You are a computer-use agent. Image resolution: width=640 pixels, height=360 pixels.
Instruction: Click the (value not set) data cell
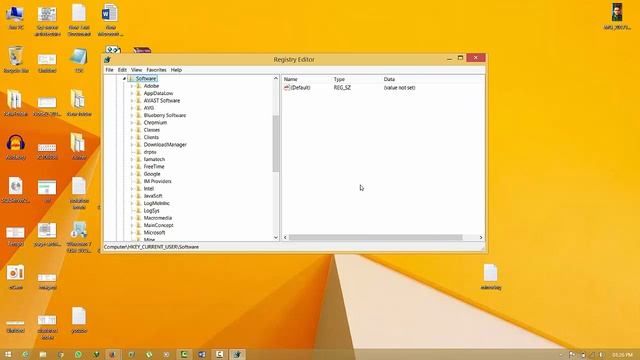pos(400,88)
